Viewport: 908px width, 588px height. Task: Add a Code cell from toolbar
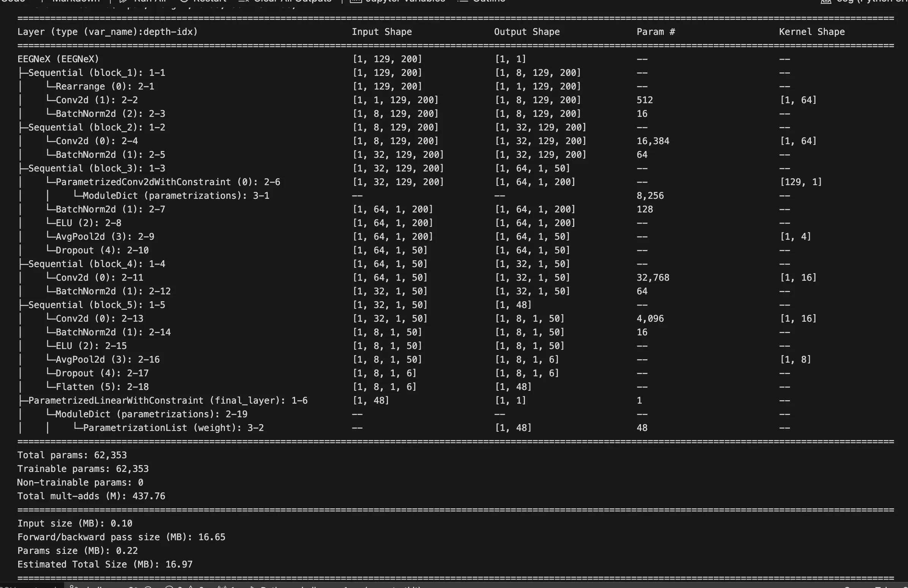(x=12, y=1)
